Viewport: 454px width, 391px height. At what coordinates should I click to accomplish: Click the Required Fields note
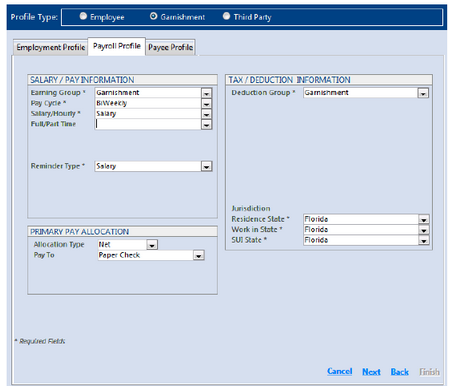[40, 341]
